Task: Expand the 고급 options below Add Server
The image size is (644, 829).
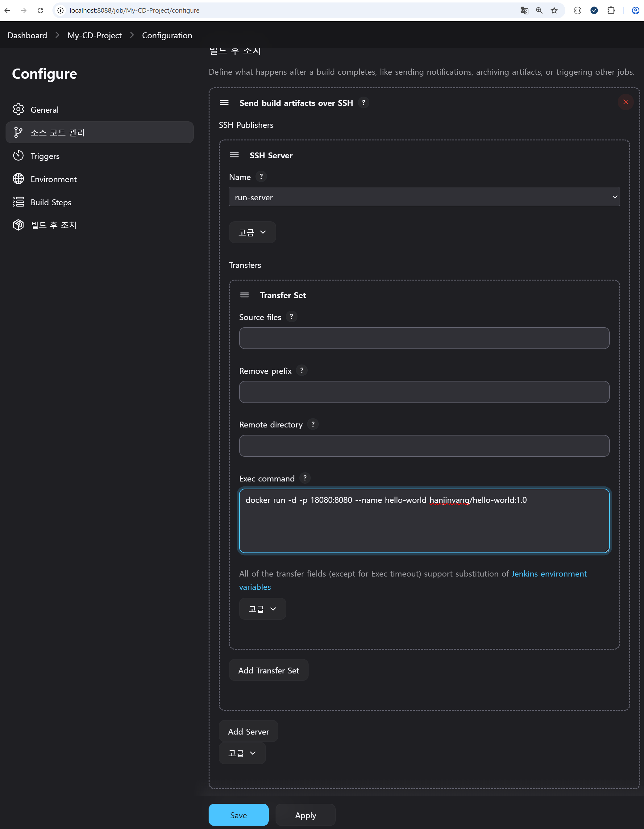Action: pyautogui.click(x=242, y=753)
